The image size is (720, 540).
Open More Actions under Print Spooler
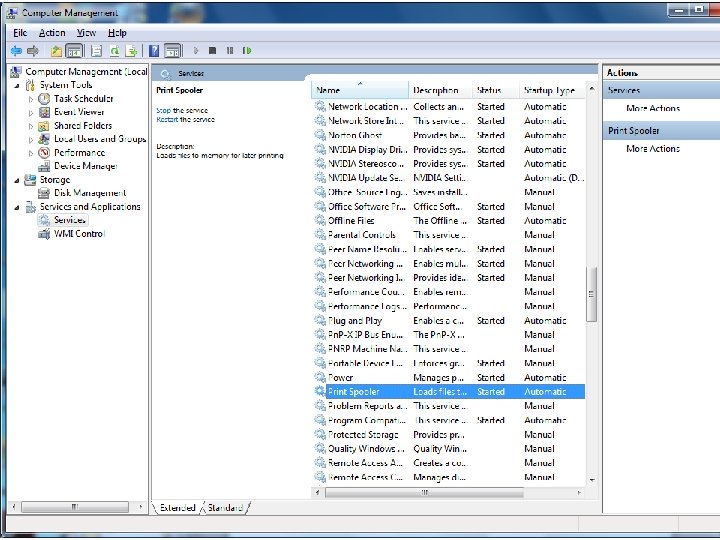[x=652, y=149]
